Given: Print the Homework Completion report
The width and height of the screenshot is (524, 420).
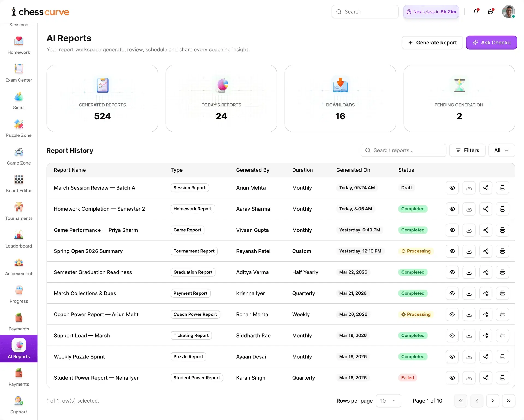Looking at the screenshot, I should pyautogui.click(x=502, y=209).
